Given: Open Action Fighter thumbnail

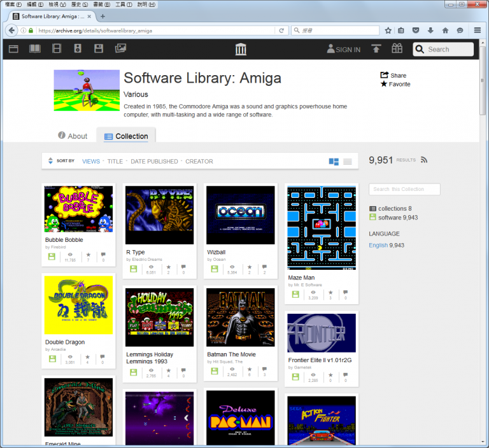Looking at the screenshot, I should pos(322,421).
